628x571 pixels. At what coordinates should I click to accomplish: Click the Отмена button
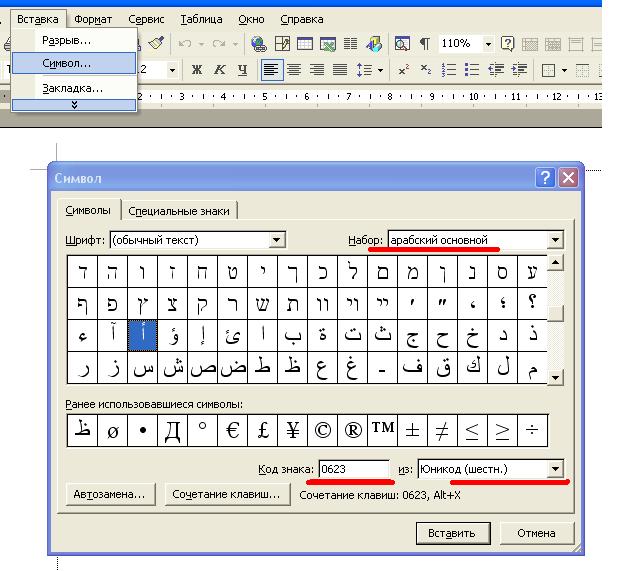tap(537, 533)
